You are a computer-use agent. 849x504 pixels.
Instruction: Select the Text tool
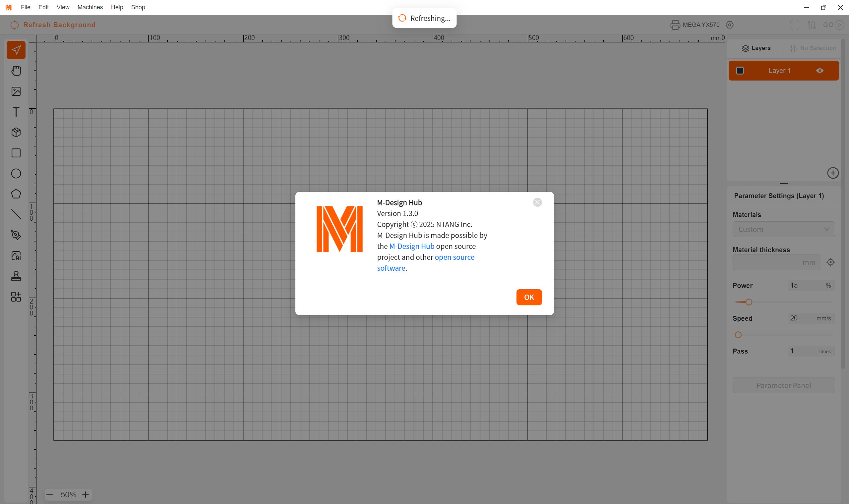[x=16, y=112]
